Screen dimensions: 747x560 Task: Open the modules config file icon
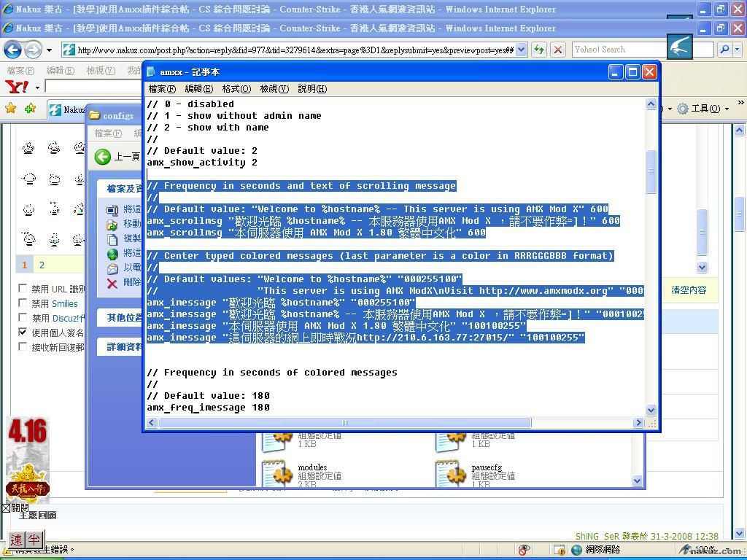[277, 474]
